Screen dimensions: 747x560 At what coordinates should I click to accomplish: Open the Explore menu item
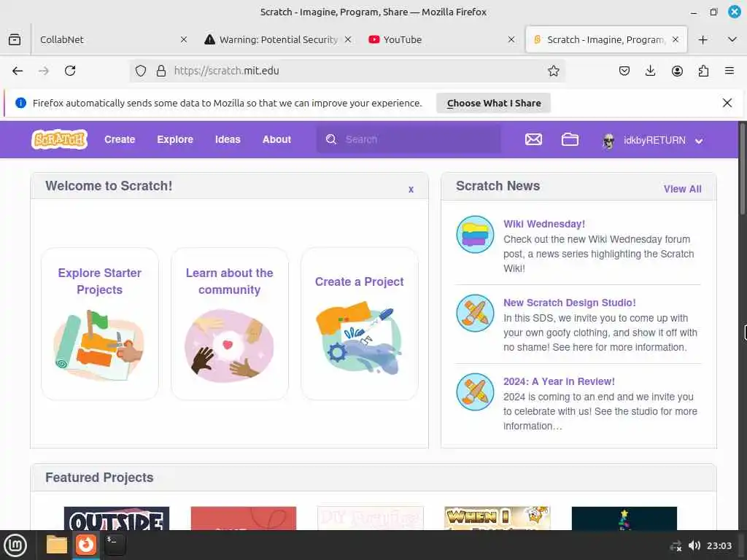click(x=175, y=139)
